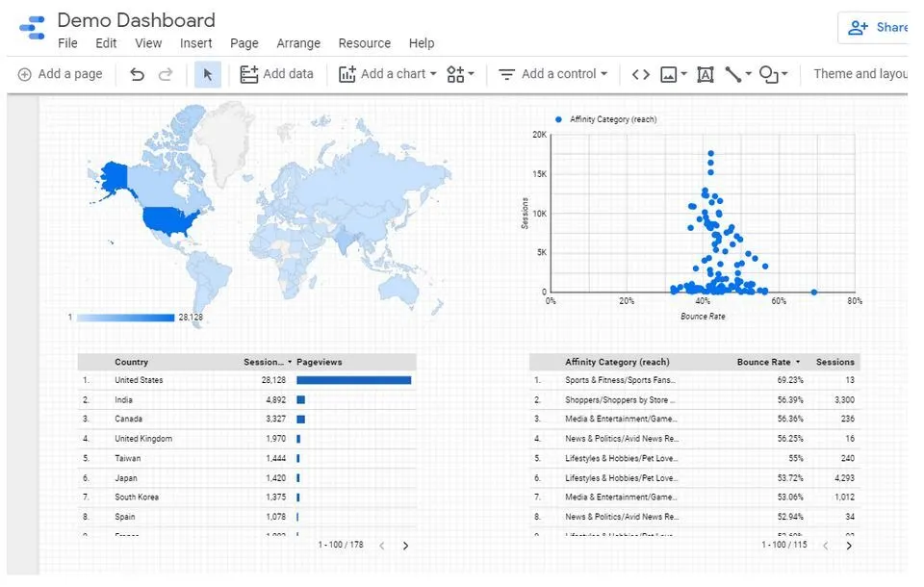Image resolution: width=924 pixels, height=587 pixels.
Task: Click the 4,293 sessions cell
Action: pos(844,478)
